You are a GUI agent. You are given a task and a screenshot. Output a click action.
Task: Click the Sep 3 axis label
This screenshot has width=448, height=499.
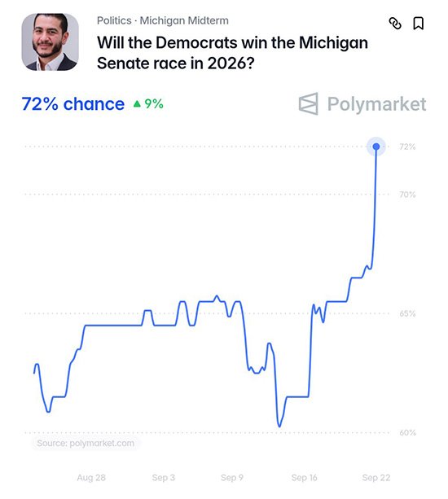[164, 477]
